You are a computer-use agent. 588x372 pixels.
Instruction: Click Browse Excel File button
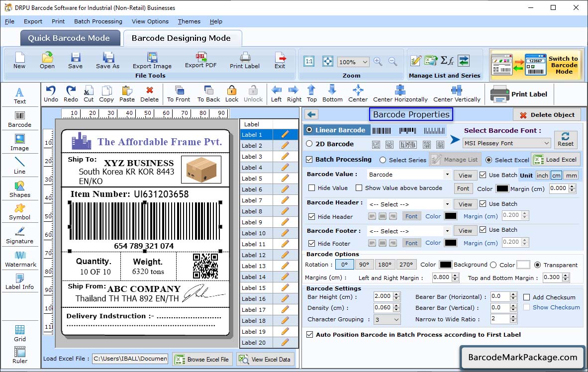pos(202,359)
